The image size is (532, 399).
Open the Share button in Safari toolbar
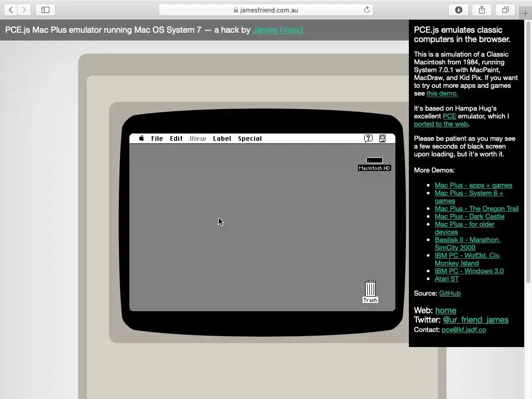[x=482, y=10]
